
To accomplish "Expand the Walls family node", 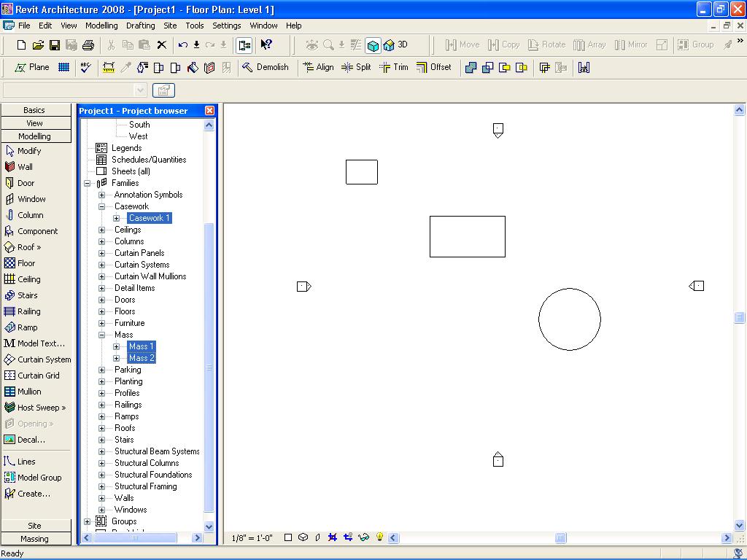I will [101, 498].
